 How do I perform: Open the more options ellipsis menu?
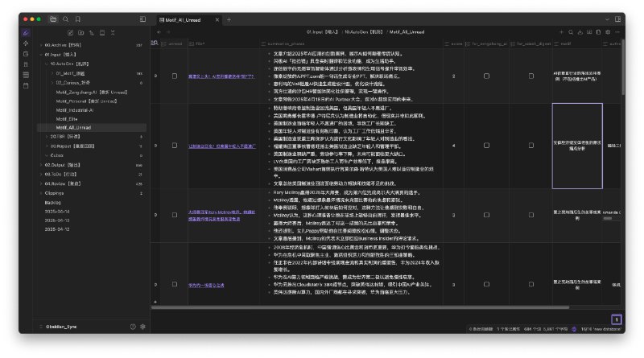pyautogui.click(x=617, y=32)
